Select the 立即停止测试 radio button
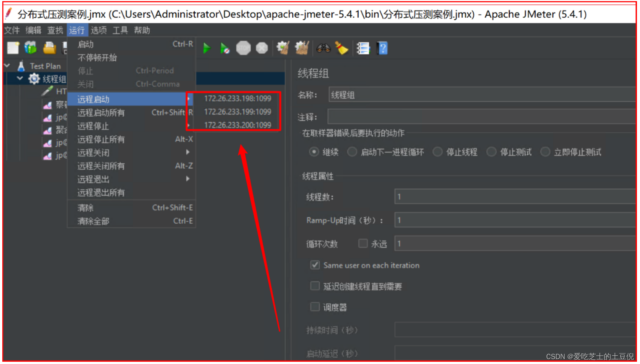 [545, 152]
